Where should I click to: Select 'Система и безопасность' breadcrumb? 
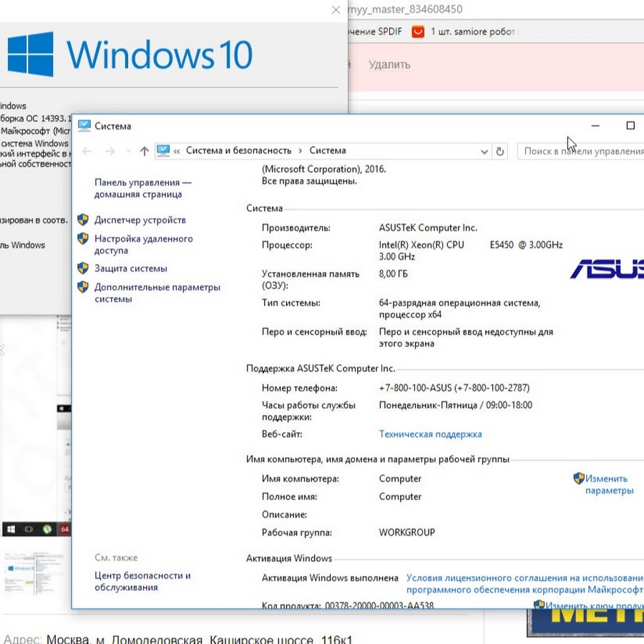pos(238,150)
